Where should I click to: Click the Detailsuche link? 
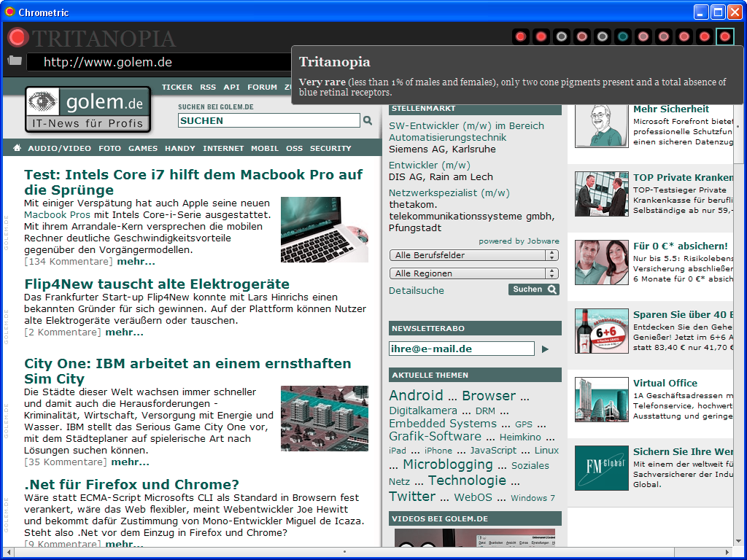point(417,290)
